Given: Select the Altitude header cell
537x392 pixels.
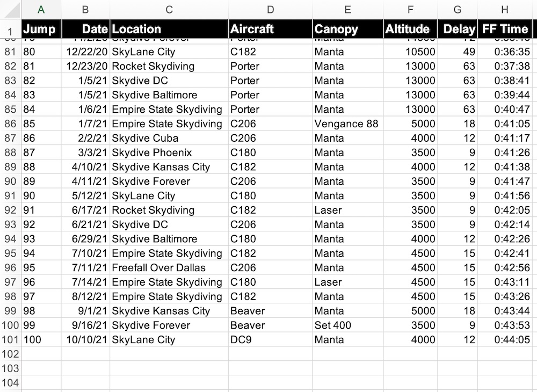Looking at the screenshot, I should coord(410,30).
